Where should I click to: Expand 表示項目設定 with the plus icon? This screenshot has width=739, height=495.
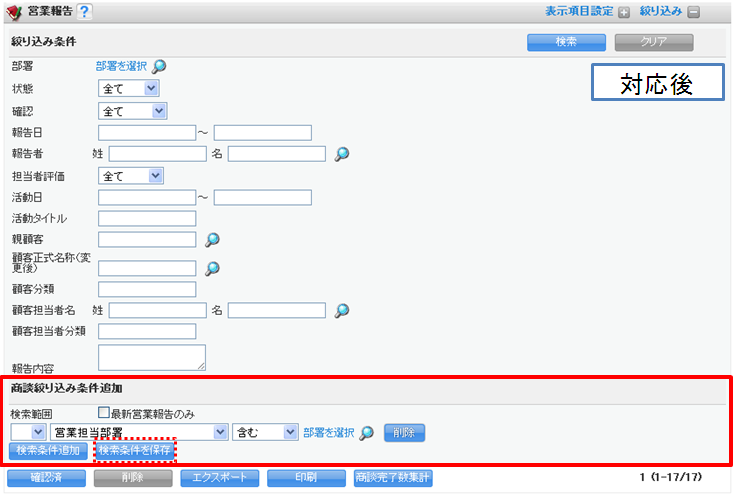624,13
